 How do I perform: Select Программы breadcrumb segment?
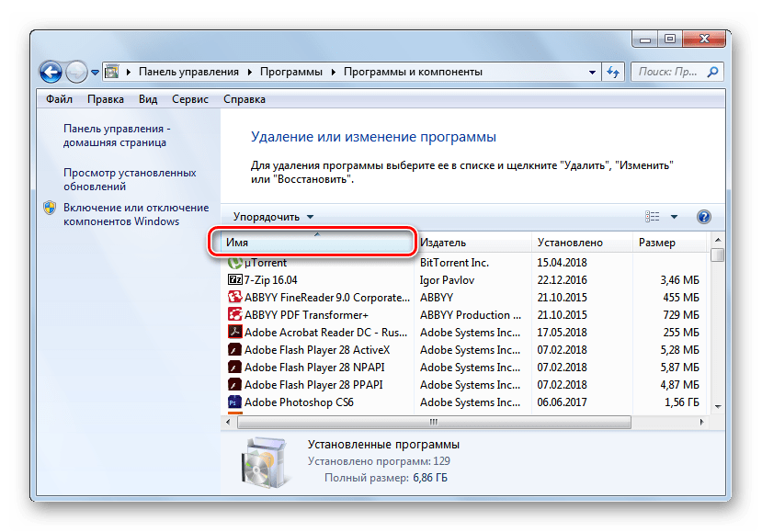click(x=291, y=72)
